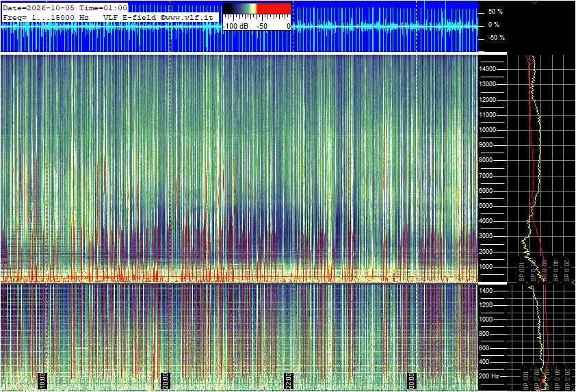Click the 14000 frequency axis label

pyautogui.click(x=488, y=69)
